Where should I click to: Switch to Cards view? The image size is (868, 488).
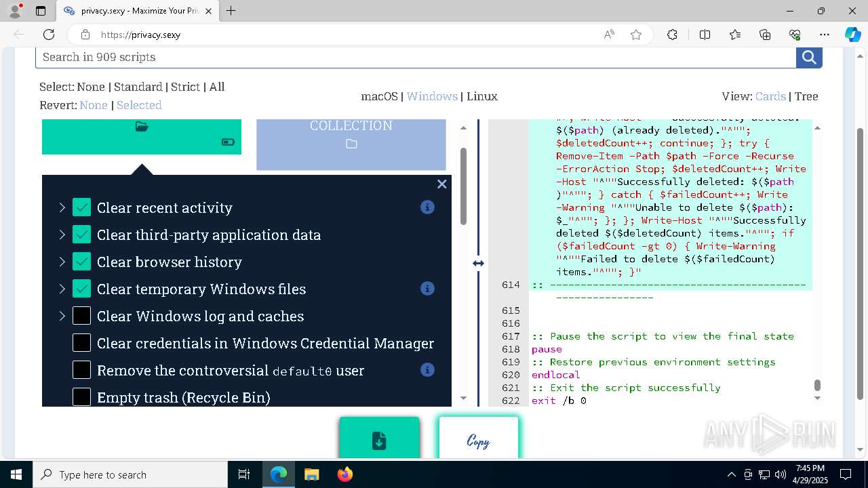(770, 96)
